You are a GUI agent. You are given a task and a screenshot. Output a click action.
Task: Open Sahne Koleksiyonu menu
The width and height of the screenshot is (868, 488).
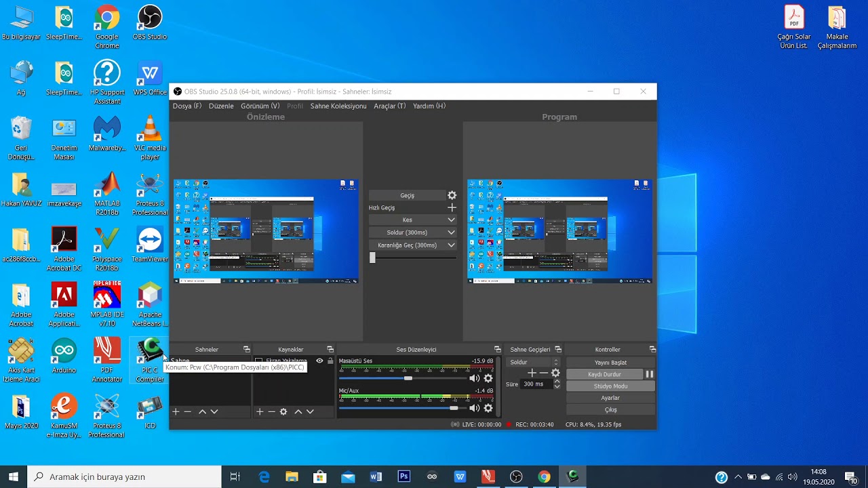coord(338,106)
